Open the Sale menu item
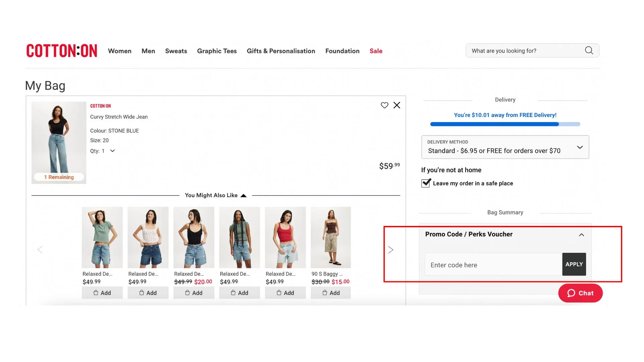The image size is (644, 362). pyautogui.click(x=376, y=51)
